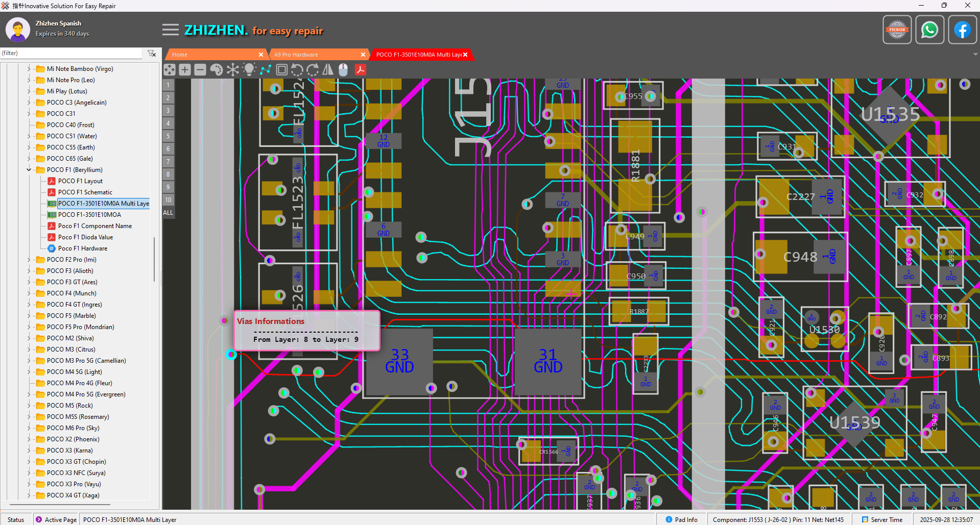
Task: Expand the Mi Note Bamboo (Virgo) folder
Action: 29,69
